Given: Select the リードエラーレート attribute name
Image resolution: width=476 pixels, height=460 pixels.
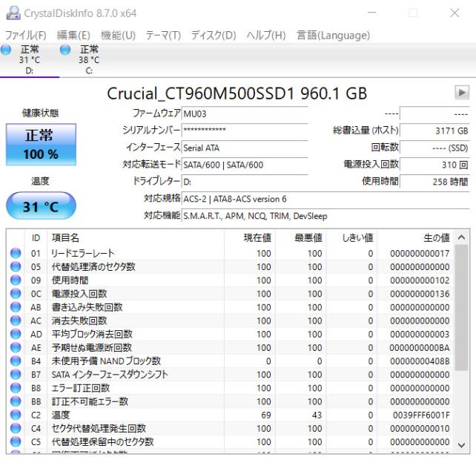Looking at the screenshot, I should click(83, 253).
